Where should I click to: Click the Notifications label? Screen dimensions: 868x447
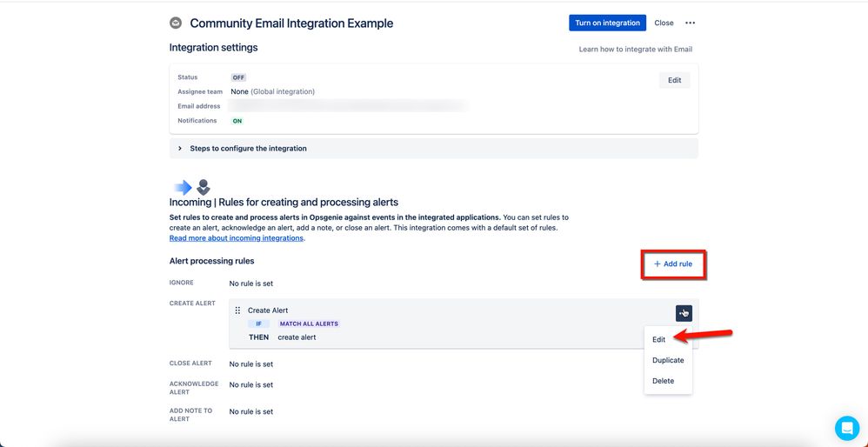click(x=197, y=121)
